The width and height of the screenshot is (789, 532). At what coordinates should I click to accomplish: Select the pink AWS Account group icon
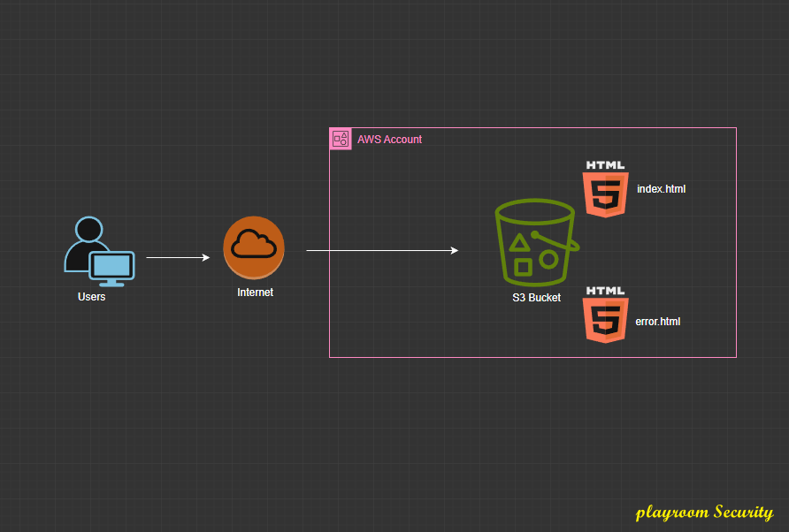point(341,139)
